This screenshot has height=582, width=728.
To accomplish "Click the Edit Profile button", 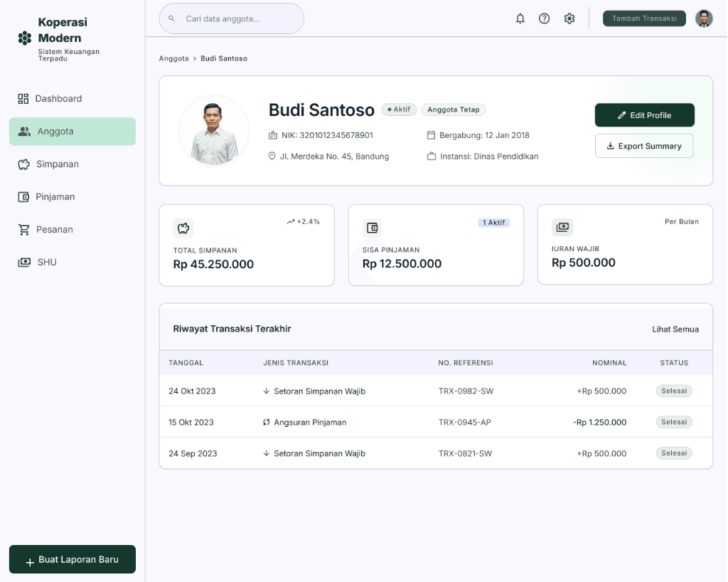I will coord(644,115).
